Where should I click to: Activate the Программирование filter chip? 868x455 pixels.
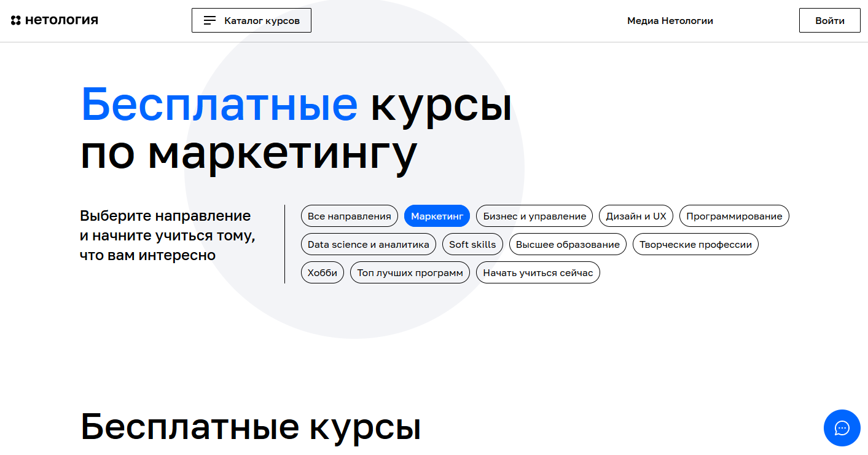pyautogui.click(x=734, y=216)
